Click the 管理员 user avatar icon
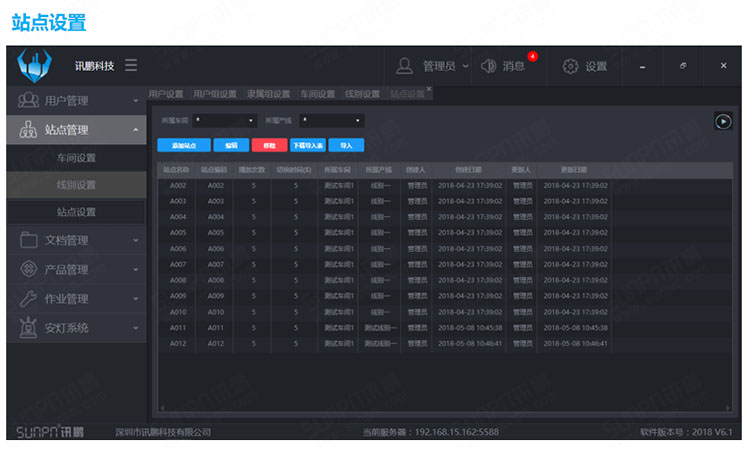This screenshot has height=461, width=750. pos(405,66)
